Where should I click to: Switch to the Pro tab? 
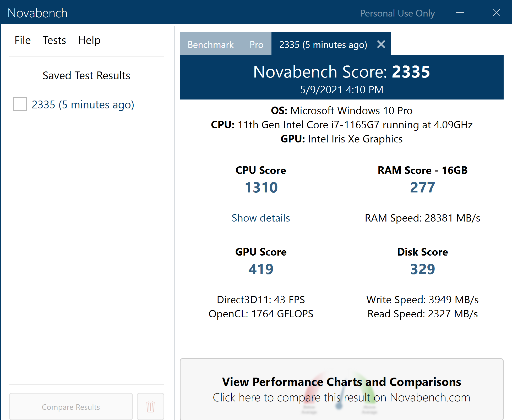[256, 45]
